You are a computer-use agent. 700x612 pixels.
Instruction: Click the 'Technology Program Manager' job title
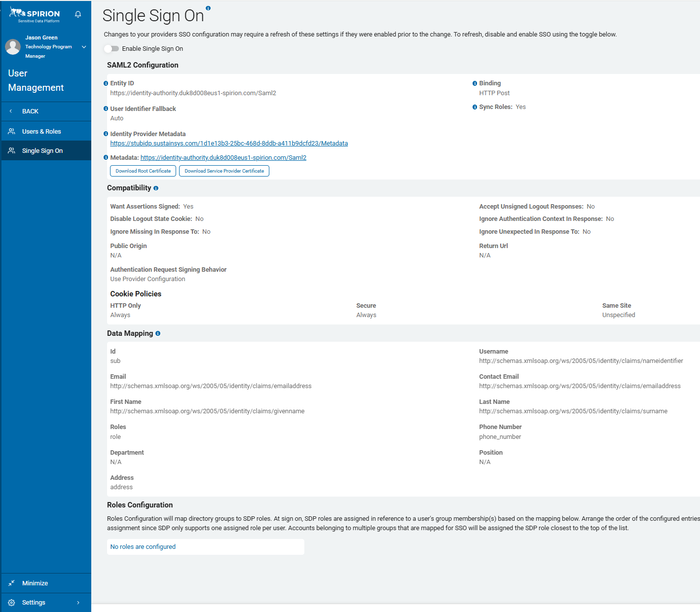48,51
